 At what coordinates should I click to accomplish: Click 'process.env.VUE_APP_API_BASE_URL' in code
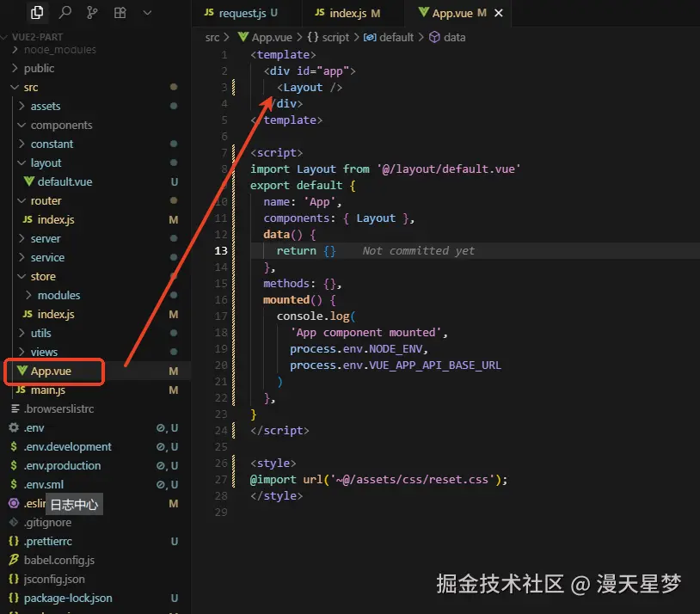click(395, 365)
